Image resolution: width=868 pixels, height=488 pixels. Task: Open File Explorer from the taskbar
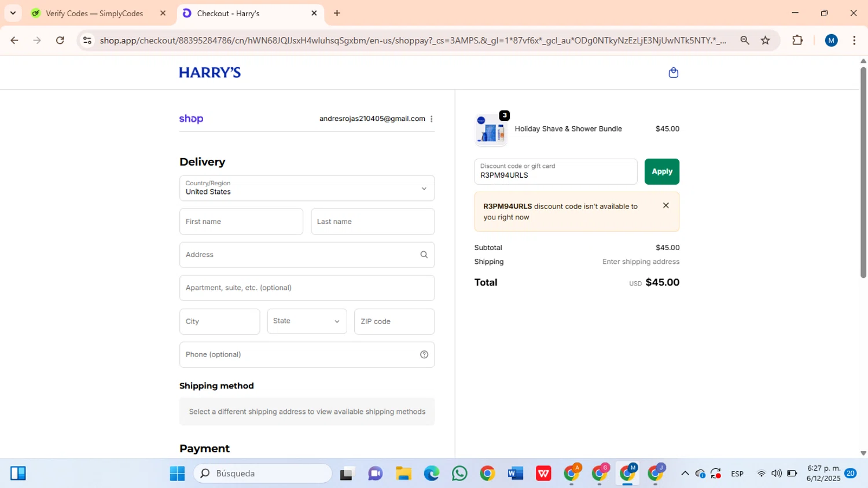click(403, 474)
